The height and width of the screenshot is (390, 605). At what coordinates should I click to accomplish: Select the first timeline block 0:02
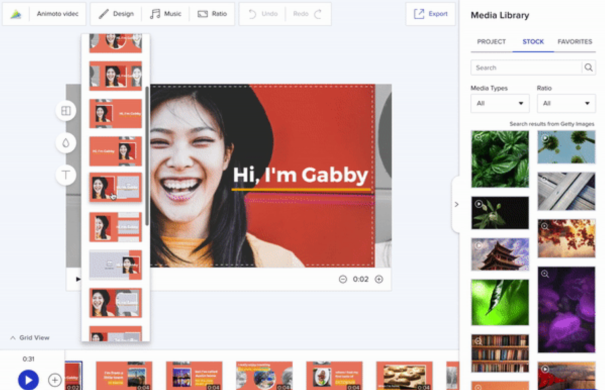tap(73, 376)
